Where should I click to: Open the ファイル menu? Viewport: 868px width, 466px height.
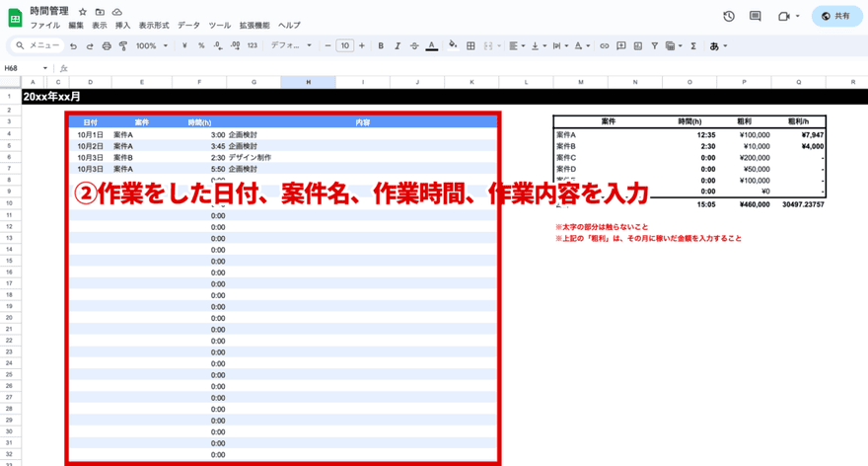[44, 26]
